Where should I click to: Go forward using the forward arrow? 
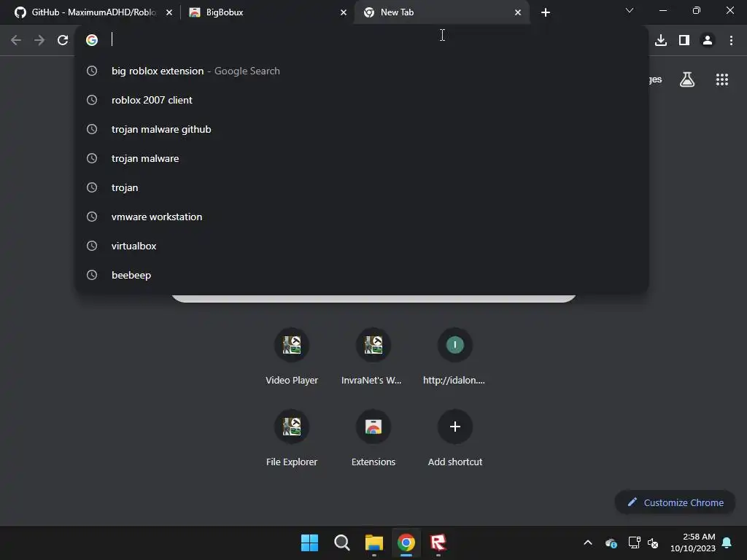[39, 40]
